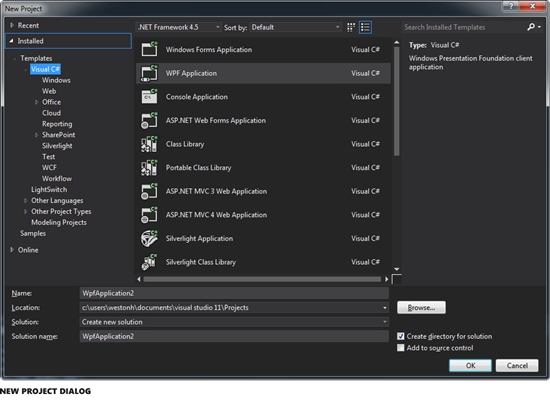This screenshot has width=550, height=403.
Task: Click the OK button
Action: (x=470, y=365)
